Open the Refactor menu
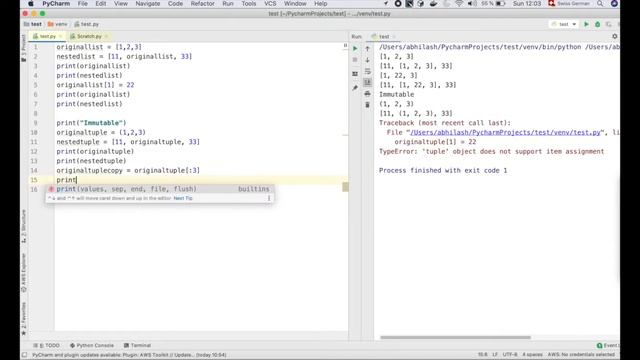Image resolution: width=640 pixels, height=360 pixels. [x=202, y=4]
